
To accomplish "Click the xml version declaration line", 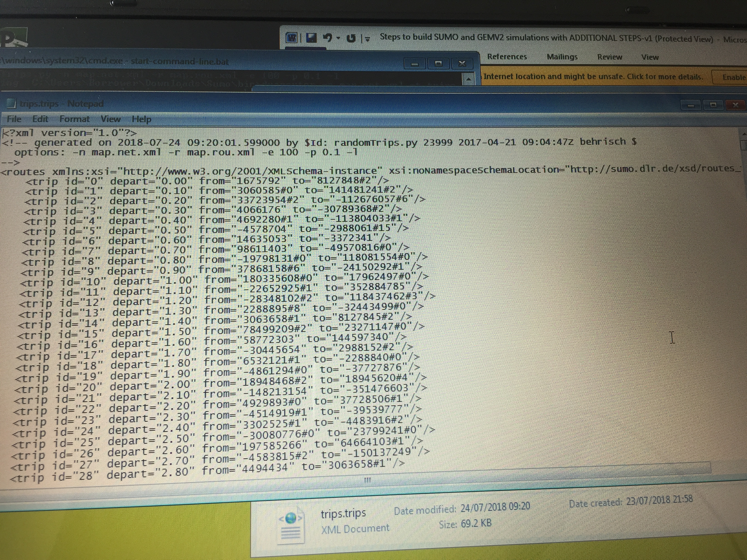I will coord(70,133).
